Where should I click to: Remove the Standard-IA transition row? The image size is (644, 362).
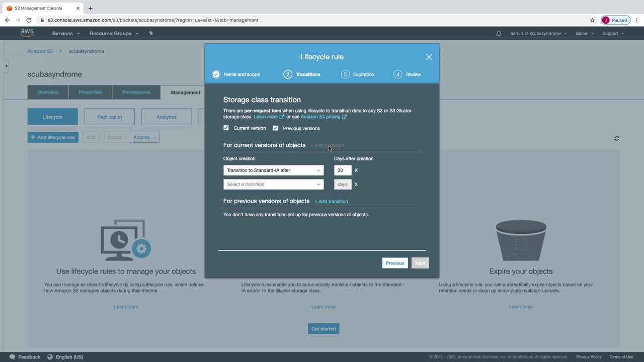coord(356,170)
